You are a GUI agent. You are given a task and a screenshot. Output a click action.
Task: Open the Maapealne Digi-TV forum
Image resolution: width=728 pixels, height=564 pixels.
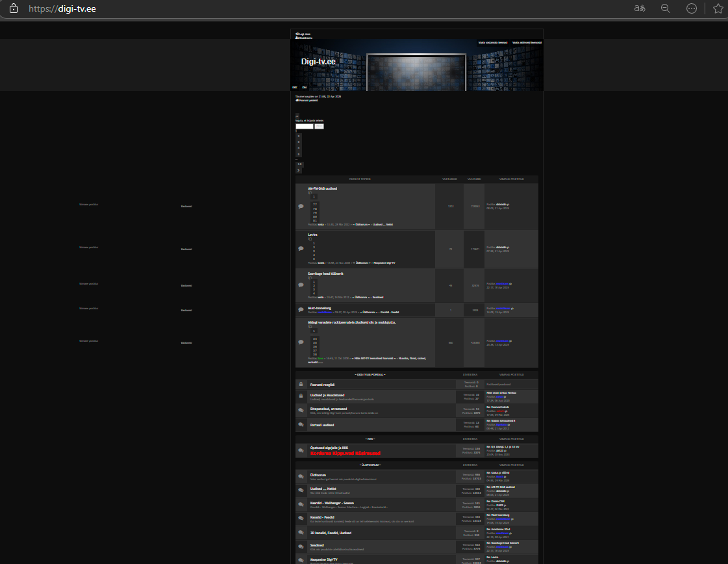point(324,560)
